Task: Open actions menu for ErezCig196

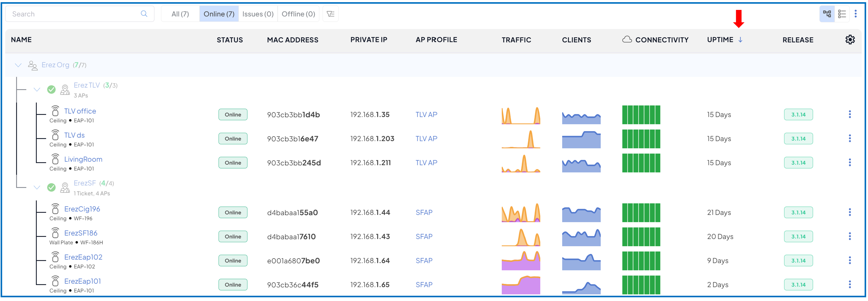Action: click(x=849, y=212)
